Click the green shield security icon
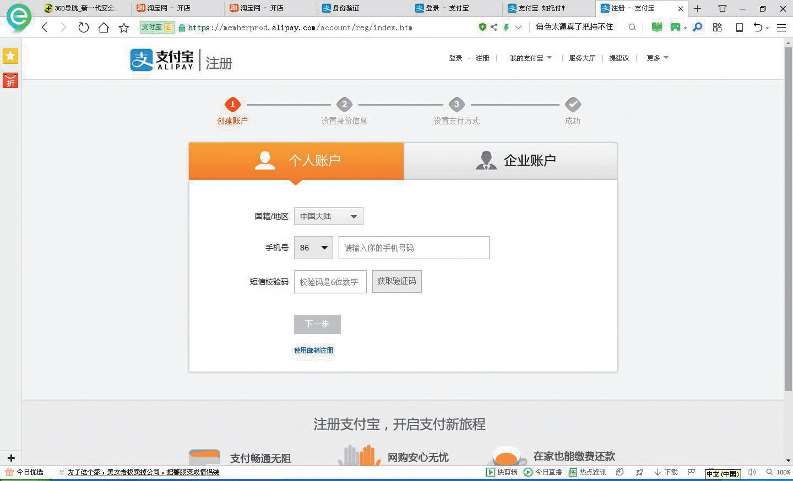Screen dimensions: 793x481 482,27
